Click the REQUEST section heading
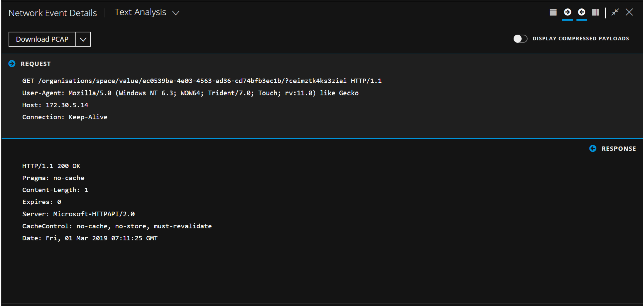The image size is (644, 306). (36, 64)
